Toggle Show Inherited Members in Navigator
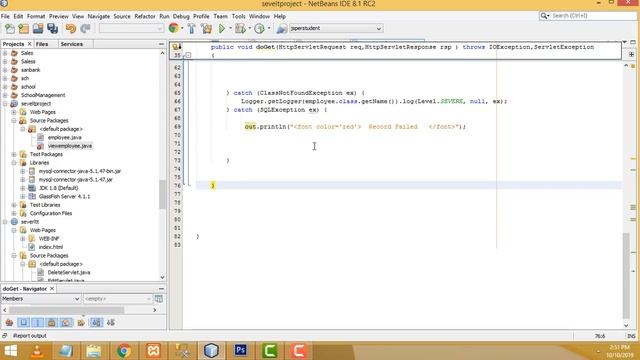Screen dimensions: 640x360 (x=9, y=322)
